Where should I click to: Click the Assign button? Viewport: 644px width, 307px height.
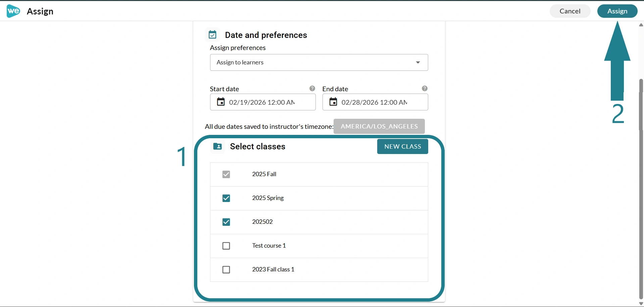[x=617, y=11]
